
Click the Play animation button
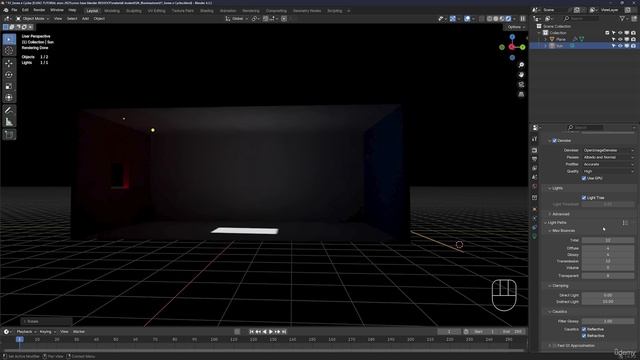click(x=271, y=332)
